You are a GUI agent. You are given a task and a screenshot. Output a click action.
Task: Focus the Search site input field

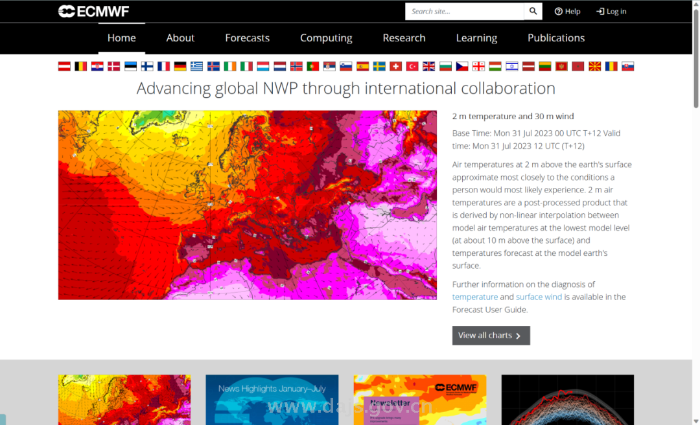[x=464, y=11]
